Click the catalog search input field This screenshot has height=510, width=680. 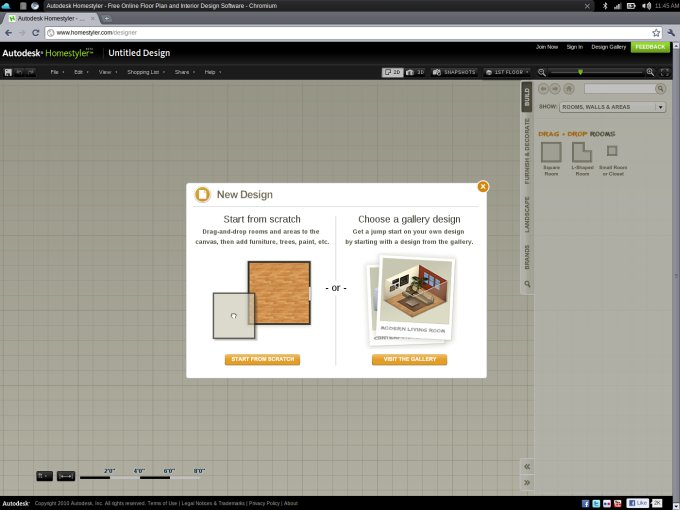pyautogui.click(x=619, y=88)
